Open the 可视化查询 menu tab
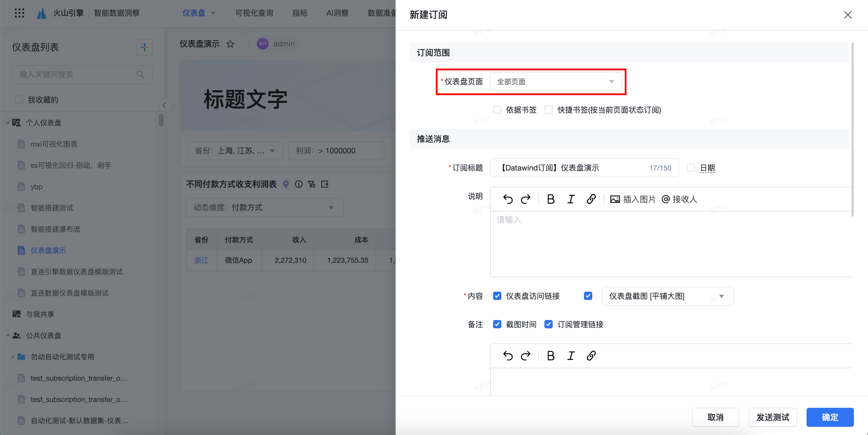This screenshot has width=868, height=435. pyautogui.click(x=254, y=13)
